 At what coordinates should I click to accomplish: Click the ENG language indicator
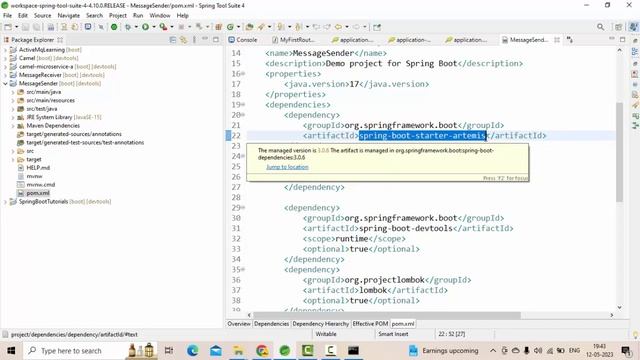pyautogui.click(x=574, y=351)
